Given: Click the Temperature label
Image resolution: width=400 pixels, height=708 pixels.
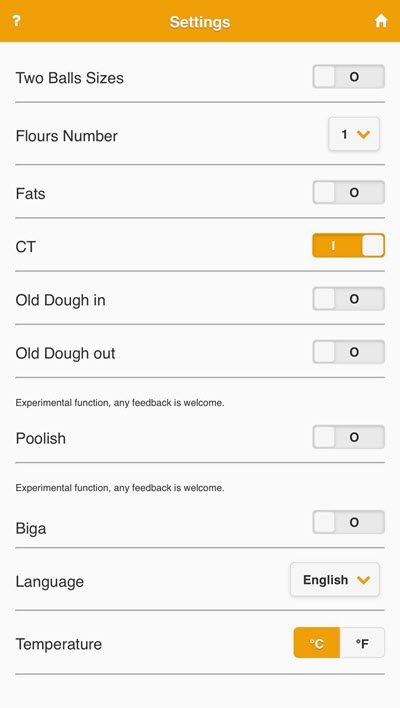Looking at the screenshot, I should (x=59, y=644).
